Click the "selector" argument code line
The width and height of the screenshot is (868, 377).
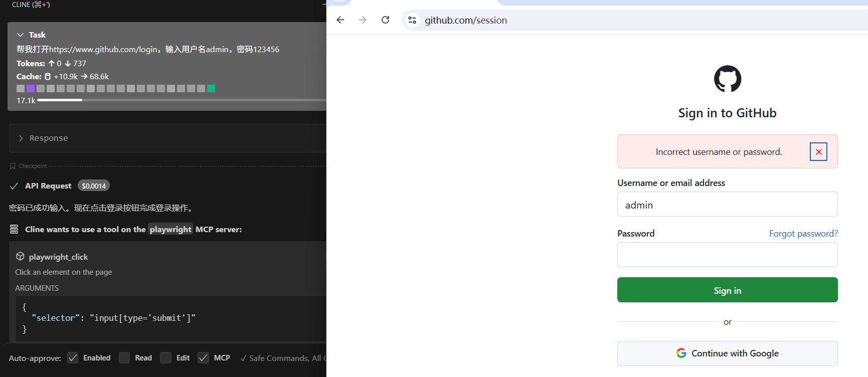click(x=113, y=318)
